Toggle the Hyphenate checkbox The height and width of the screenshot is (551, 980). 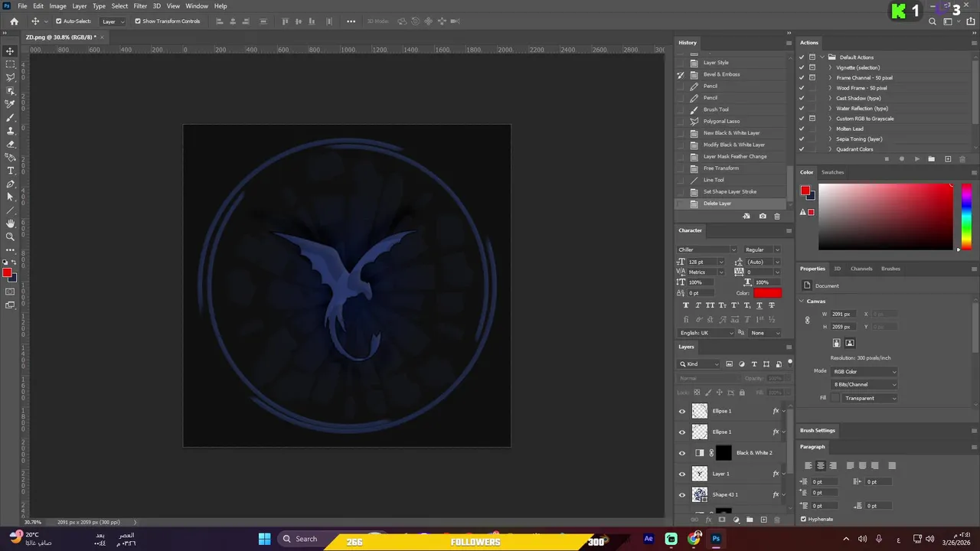[x=803, y=519]
